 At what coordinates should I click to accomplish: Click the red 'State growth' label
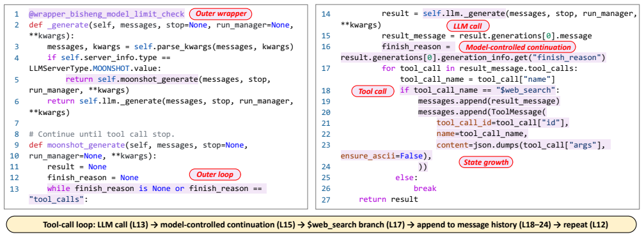[486, 162]
